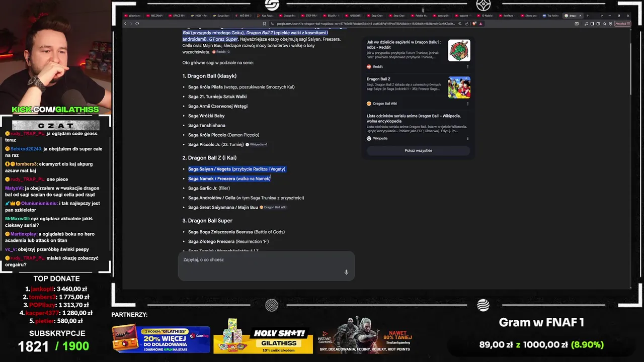Click Saga Piccolo Jr. list item

[x=216, y=144]
